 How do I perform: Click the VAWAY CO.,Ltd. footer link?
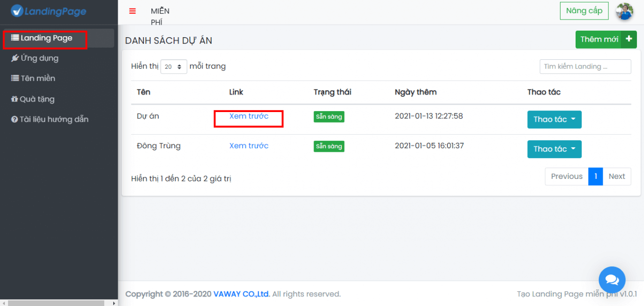point(242,294)
